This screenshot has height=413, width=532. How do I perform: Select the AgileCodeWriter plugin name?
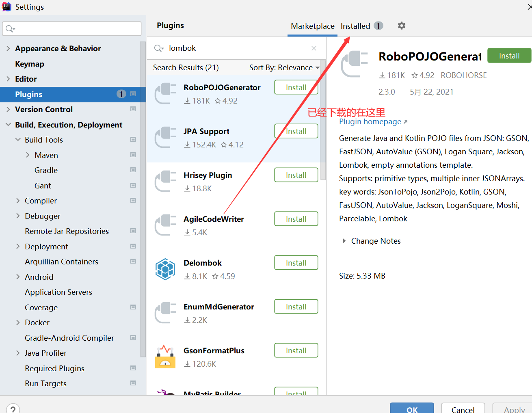pyautogui.click(x=214, y=219)
